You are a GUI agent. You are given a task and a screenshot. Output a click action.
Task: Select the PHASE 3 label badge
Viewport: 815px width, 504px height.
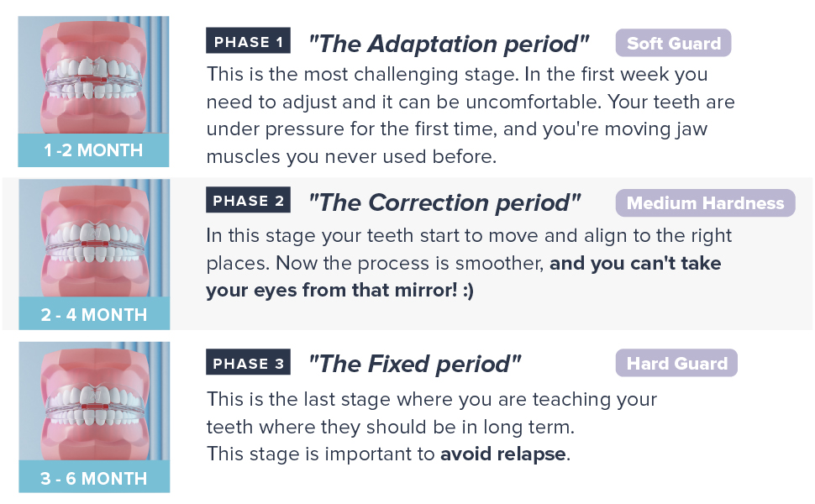pos(248,363)
